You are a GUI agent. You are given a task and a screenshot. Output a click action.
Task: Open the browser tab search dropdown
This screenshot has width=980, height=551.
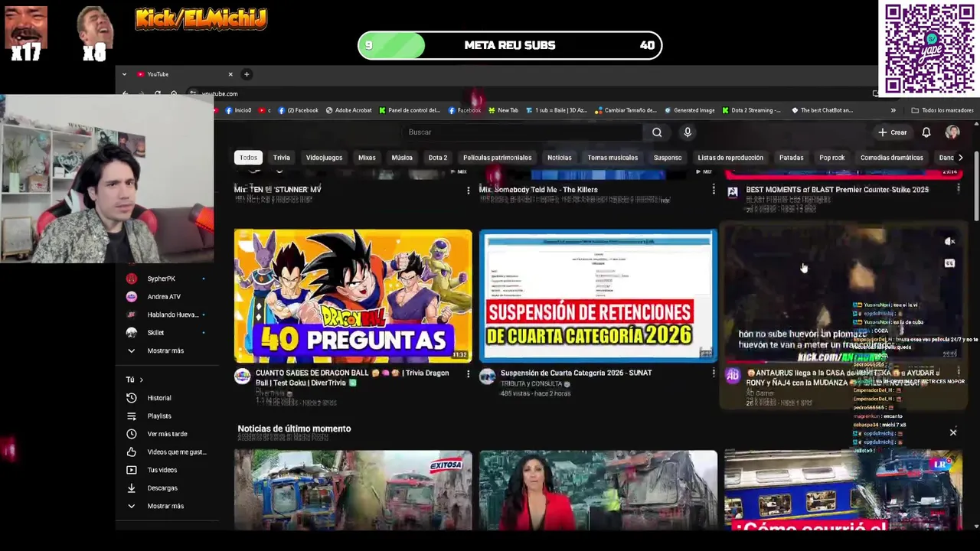[124, 74]
